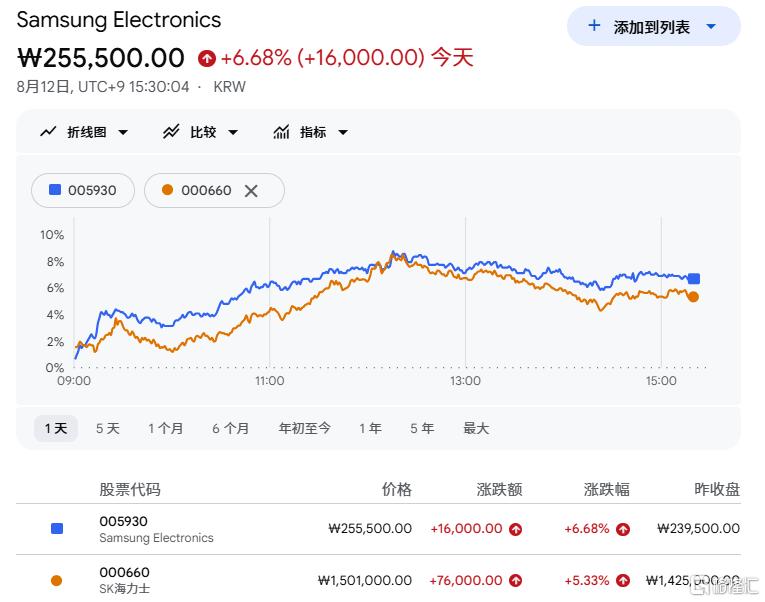Image resolution: width=765 pixels, height=602 pixels.
Task: Click the ₩239,500.00 previous close cell
Action: (x=698, y=528)
